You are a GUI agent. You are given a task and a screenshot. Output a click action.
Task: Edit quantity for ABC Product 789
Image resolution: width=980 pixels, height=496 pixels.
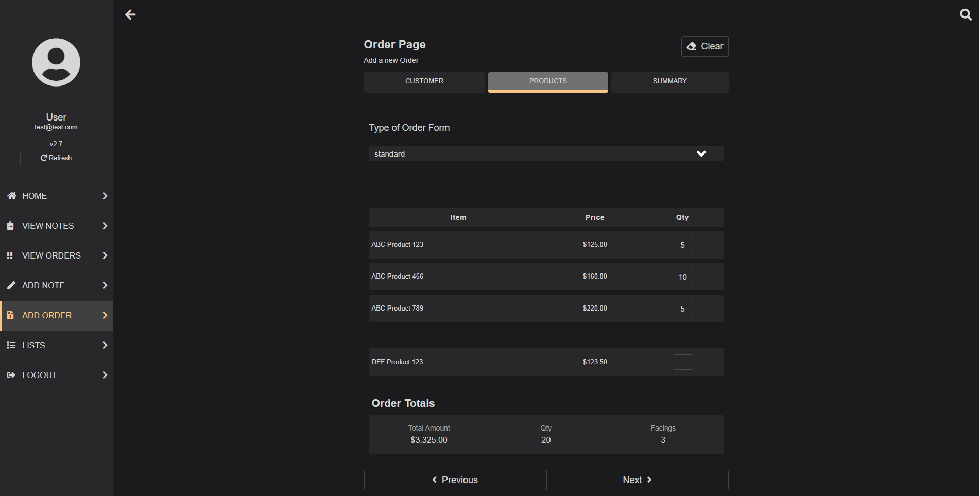[x=682, y=309]
